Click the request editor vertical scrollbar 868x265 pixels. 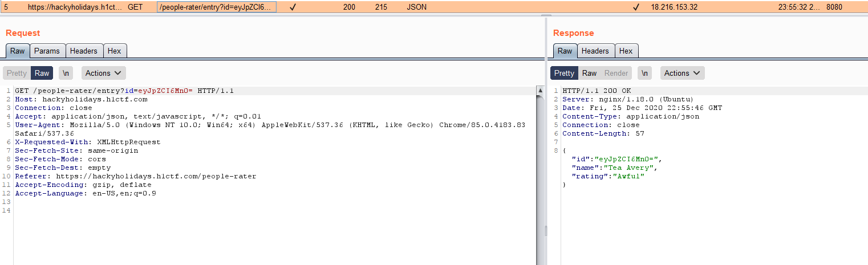(x=540, y=171)
